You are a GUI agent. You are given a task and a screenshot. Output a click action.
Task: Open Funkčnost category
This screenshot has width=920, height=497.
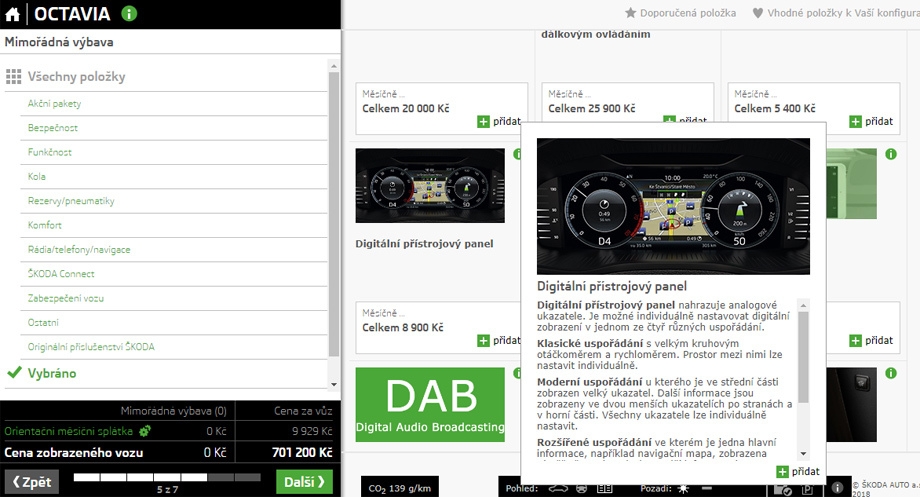[50, 152]
